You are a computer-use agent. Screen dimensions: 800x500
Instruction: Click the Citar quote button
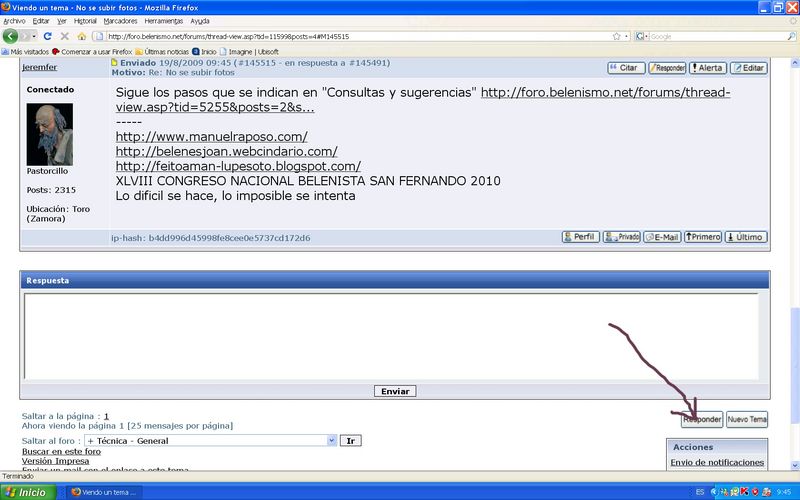626,68
